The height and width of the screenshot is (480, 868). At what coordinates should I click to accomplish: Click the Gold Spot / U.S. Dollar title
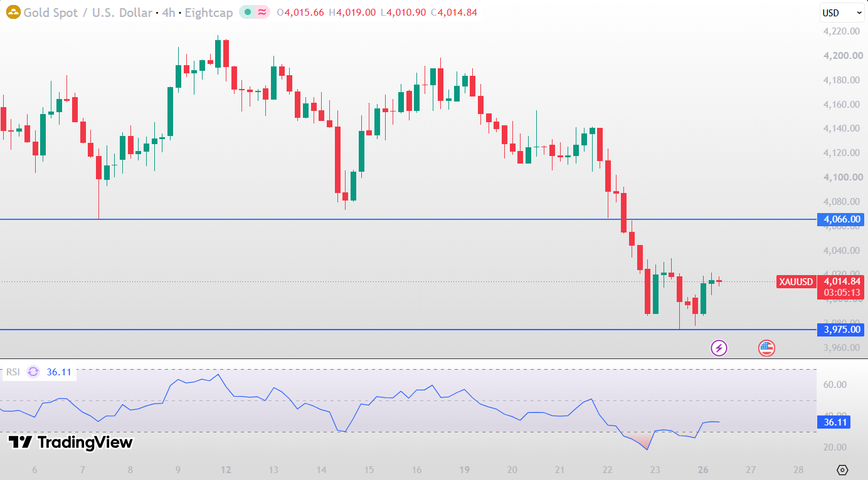point(88,13)
